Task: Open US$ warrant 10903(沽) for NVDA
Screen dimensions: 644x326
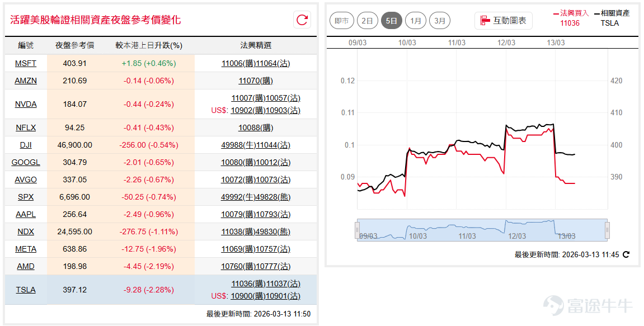Action: (283, 110)
